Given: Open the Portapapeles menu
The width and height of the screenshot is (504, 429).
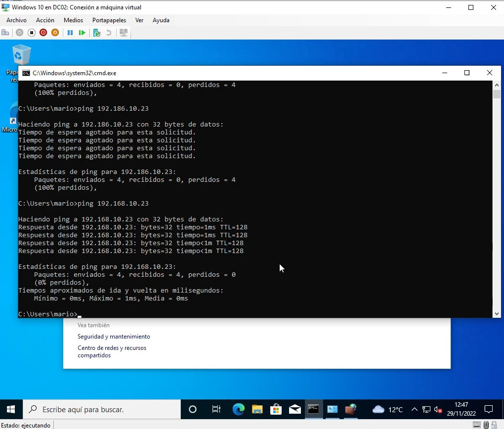Looking at the screenshot, I should point(109,20).
